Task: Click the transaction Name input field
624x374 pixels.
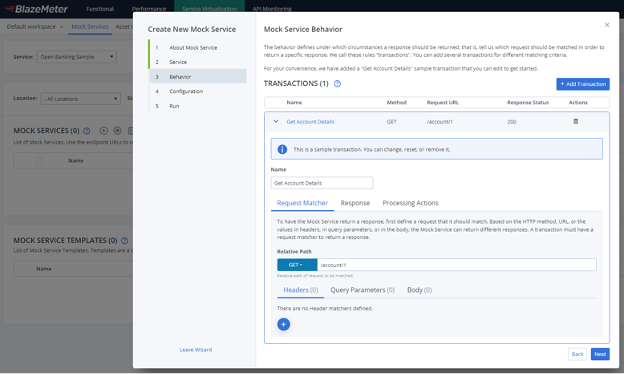Action: [x=322, y=183]
